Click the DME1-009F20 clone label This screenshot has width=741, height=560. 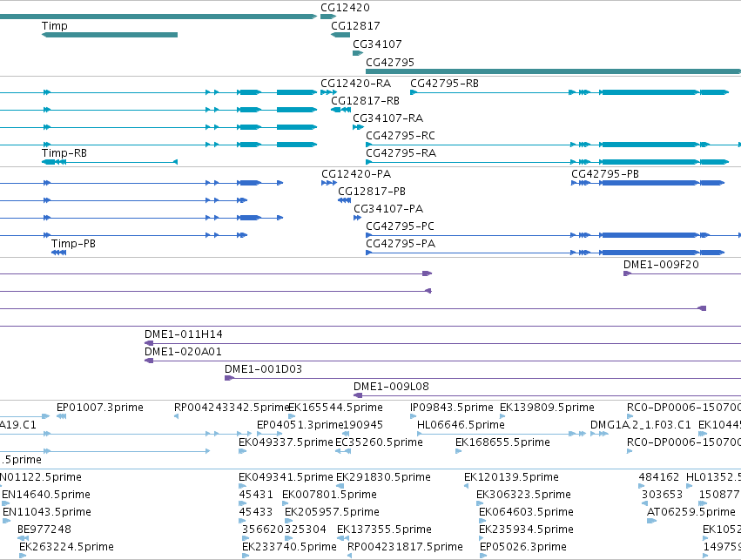[x=661, y=265]
